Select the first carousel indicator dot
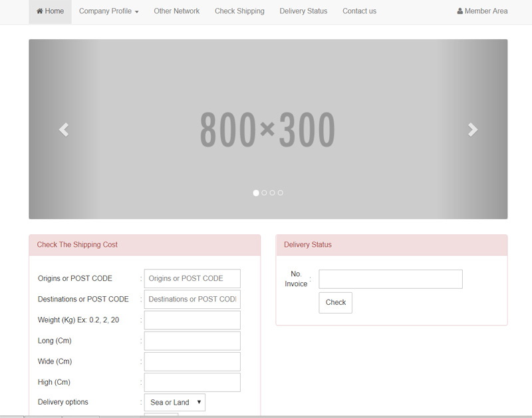 point(256,193)
